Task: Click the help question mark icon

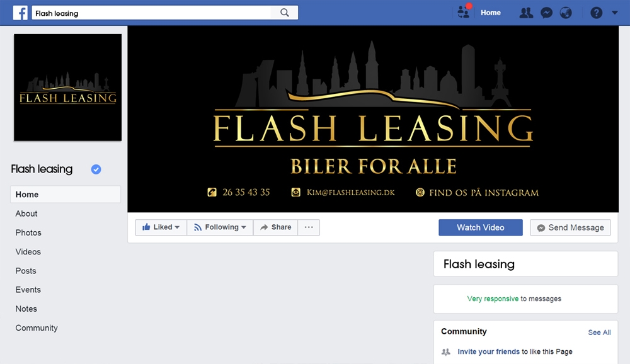Action: pos(596,13)
